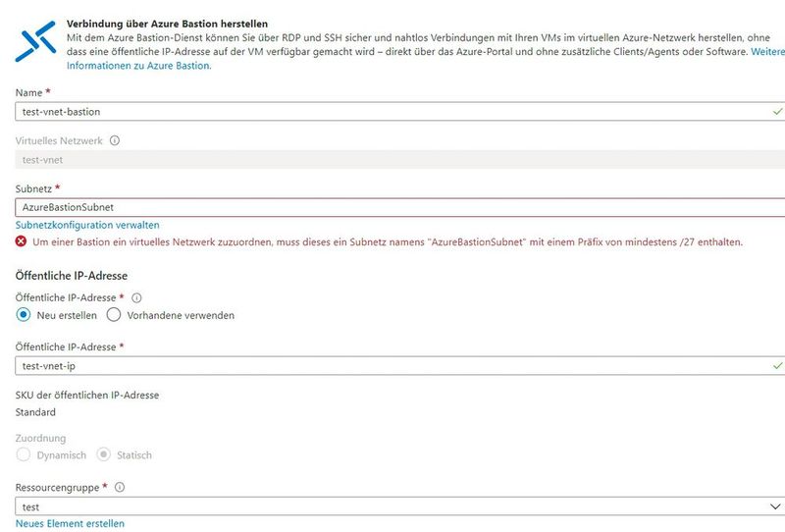This screenshot has width=785, height=532.
Task: Click info icon next to Virtuelles Netzwerk
Action: coord(115,140)
